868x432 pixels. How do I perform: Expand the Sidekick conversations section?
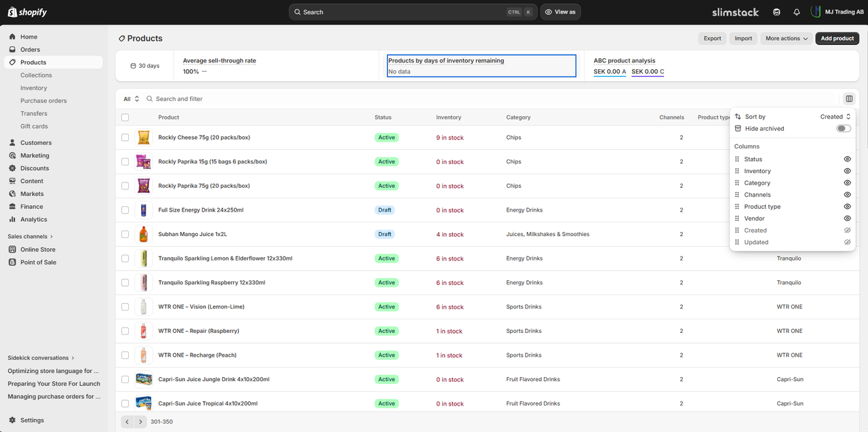coord(41,358)
